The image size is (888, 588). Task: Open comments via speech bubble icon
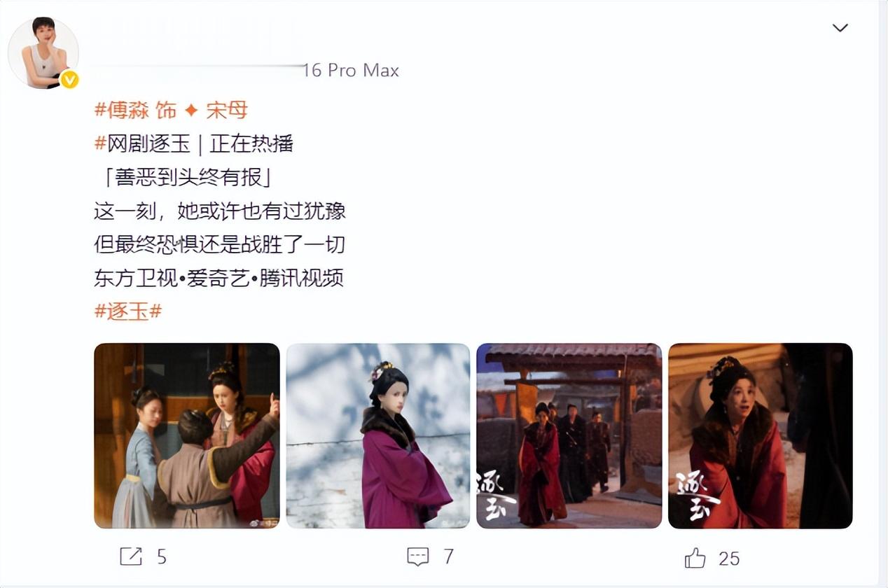coord(418,556)
